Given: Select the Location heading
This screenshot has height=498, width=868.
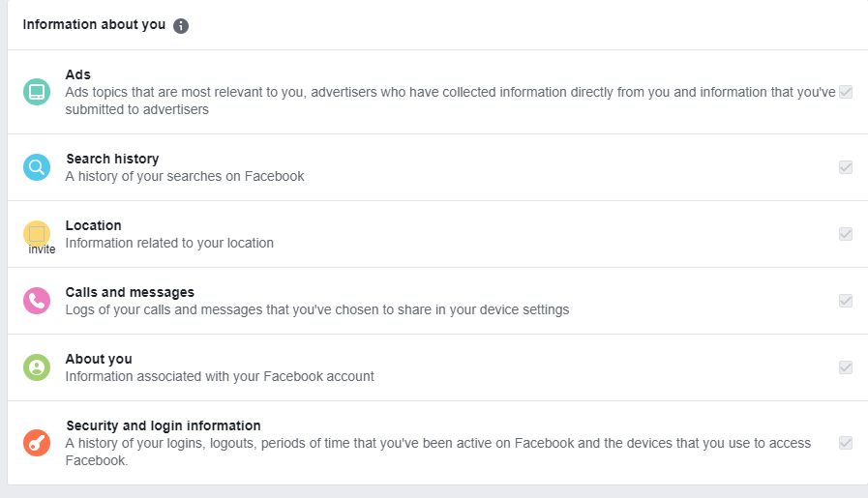Looking at the screenshot, I should click(x=94, y=225).
